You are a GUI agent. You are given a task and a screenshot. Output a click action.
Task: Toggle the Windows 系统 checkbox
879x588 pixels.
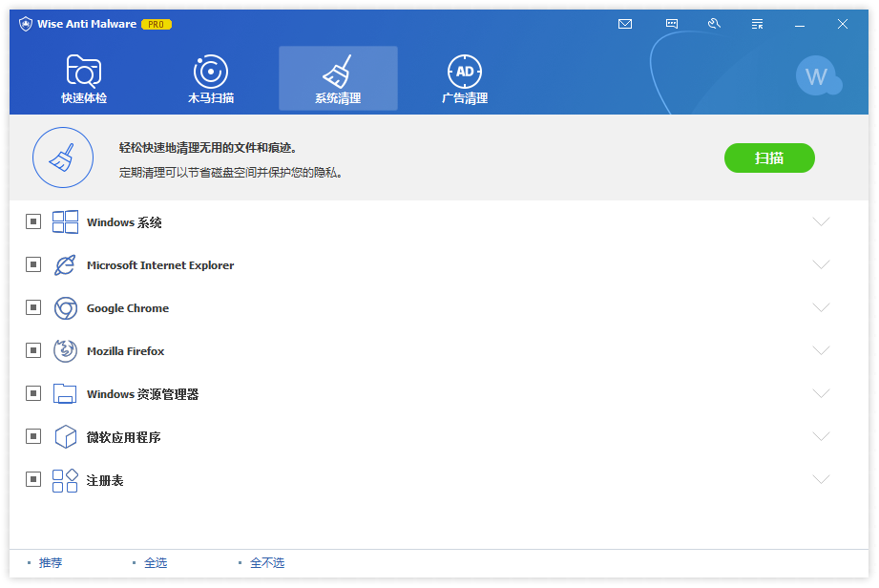tap(33, 222)
